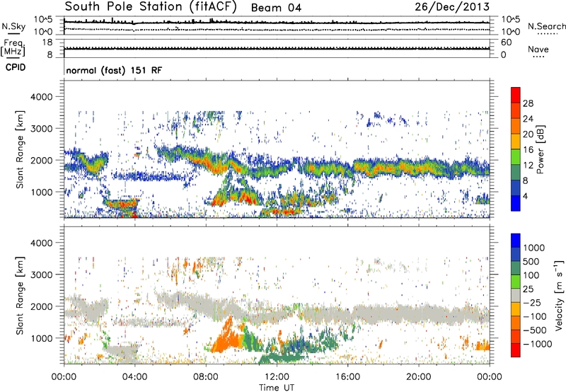Click the '-1000' tick on Velocity colorbar
The height and width of the screenshot is (392, 566).
(x=537, y=344)
